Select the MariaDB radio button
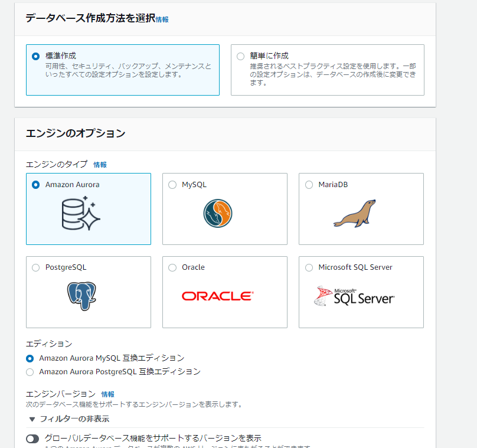 click(309, 184)
